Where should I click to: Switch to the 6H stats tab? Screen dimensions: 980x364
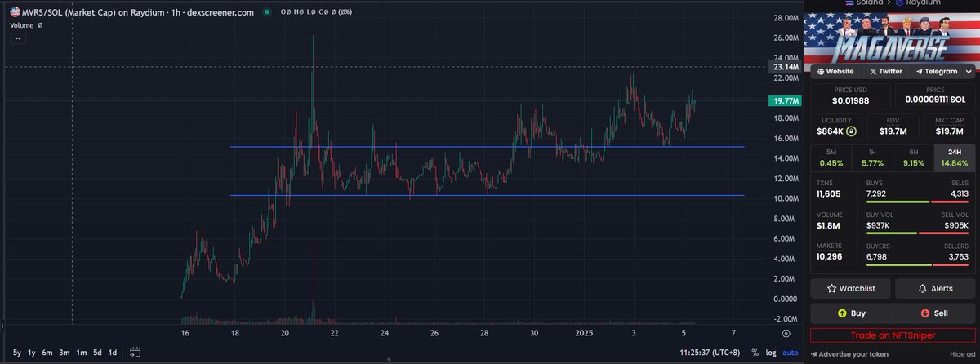pyautogui.click(x=912, y=158)
